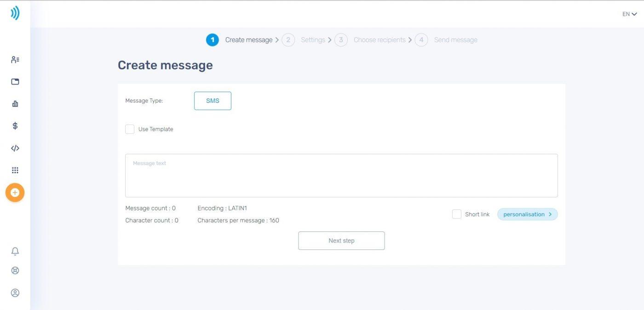This screenshot has height=310, width=644.
Task: Open the user profile icon
Action: (15, 293)
